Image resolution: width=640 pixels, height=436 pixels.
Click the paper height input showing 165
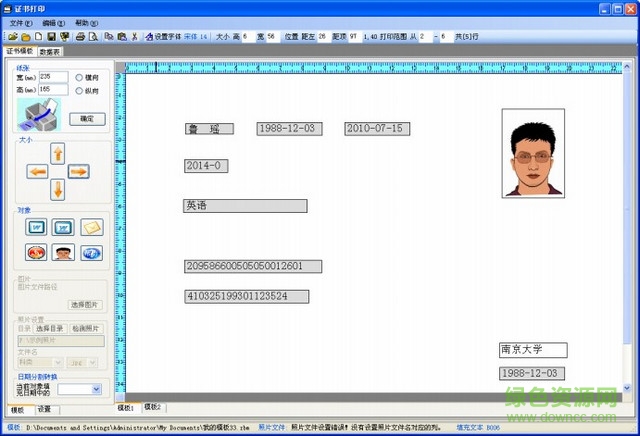pos(53,89)
